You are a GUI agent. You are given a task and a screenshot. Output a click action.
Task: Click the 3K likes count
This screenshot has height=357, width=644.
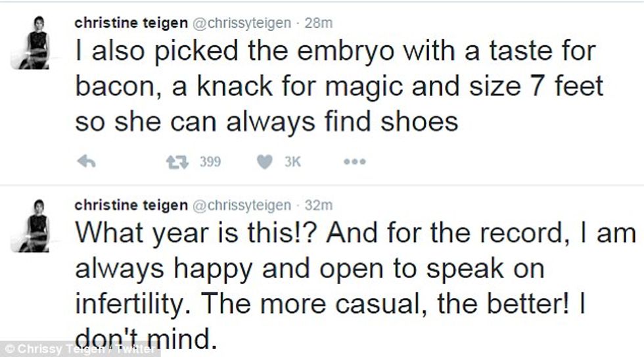coord(292,162)
